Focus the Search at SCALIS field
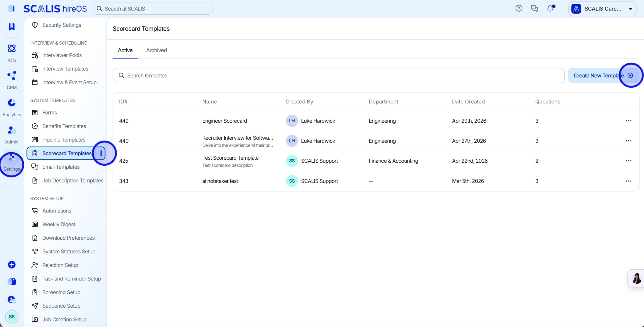Viewport: 644px width, 327px height. (x=153, y=9)
